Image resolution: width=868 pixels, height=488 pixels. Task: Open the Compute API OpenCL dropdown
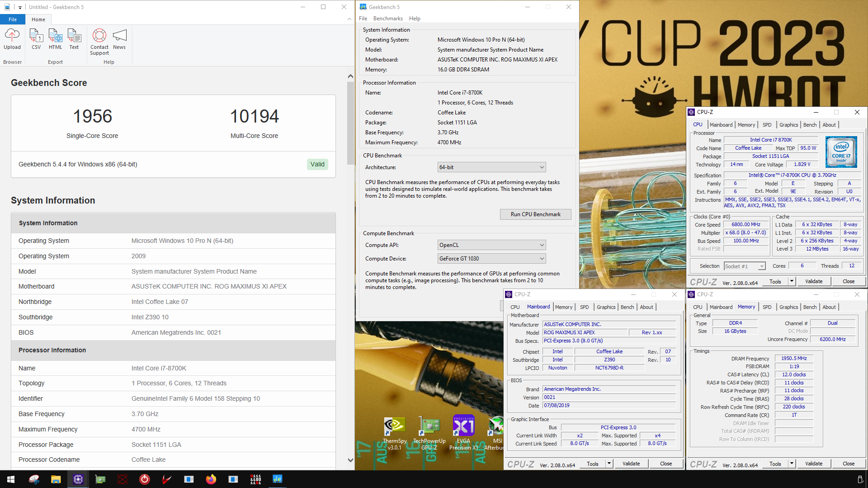[491, 245]
